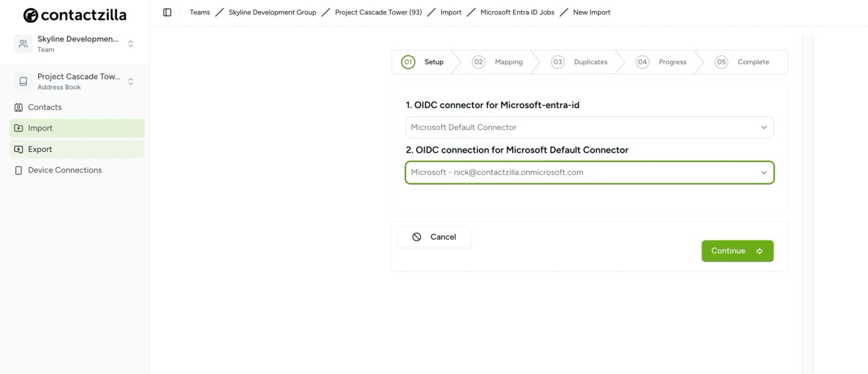Click the Device Connections phone icon
Screen dimensions: 868x374
18,170
